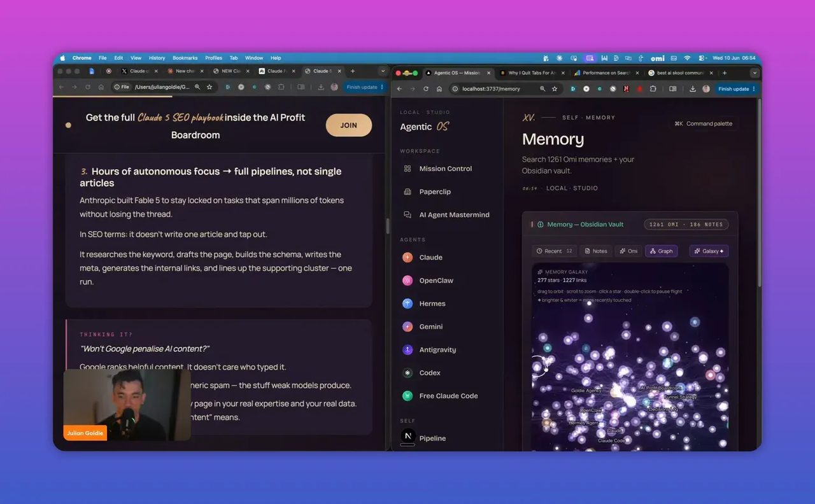Open the Antigravity agent
The width and height of the screenshot is (815, 504).
429,350
